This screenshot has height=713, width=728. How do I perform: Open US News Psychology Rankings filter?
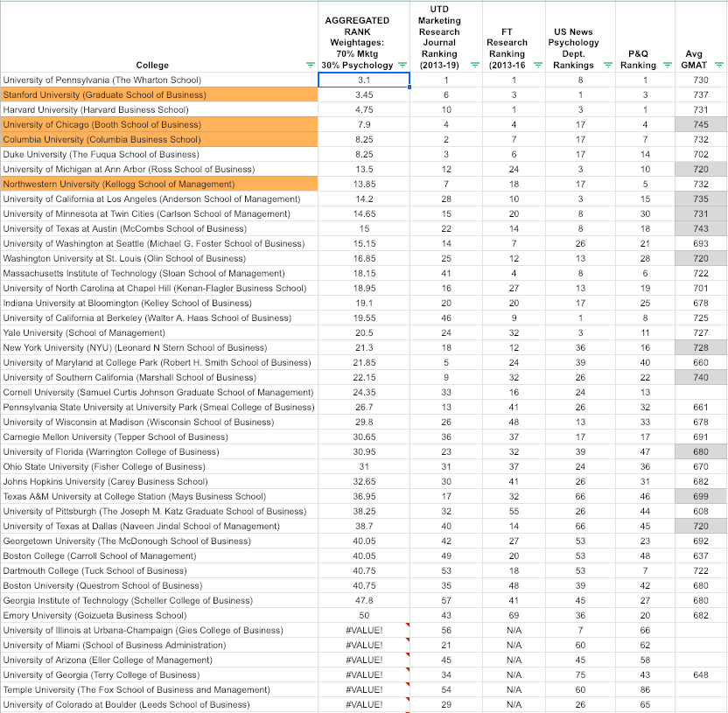(603, 66)
